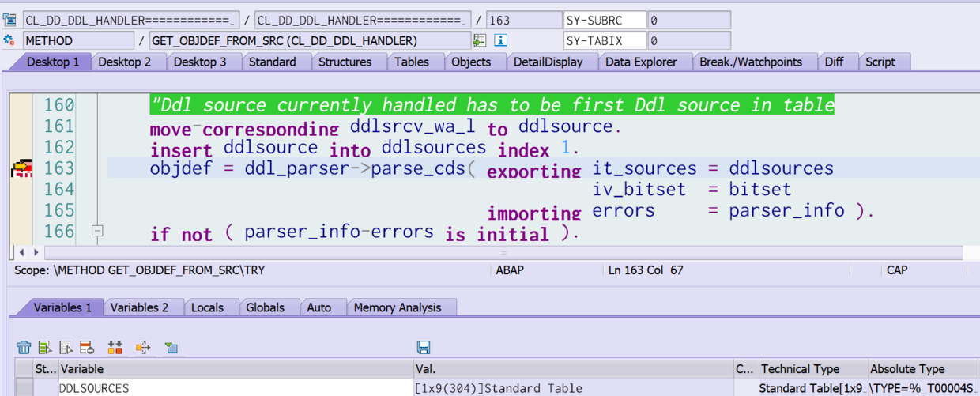980x396 pixels.
Task: Switch to Desktop 1 tab
Action: (x=53, y=62)
